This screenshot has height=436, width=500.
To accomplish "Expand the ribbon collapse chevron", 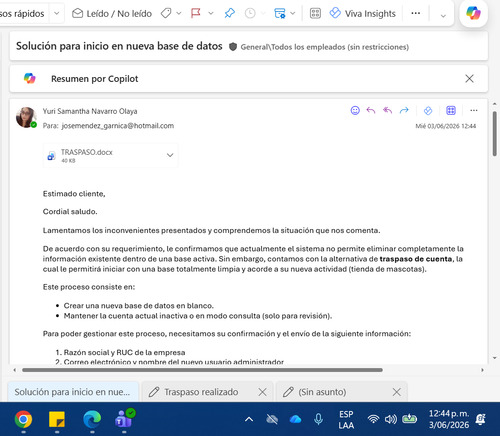I will [443, 15].
